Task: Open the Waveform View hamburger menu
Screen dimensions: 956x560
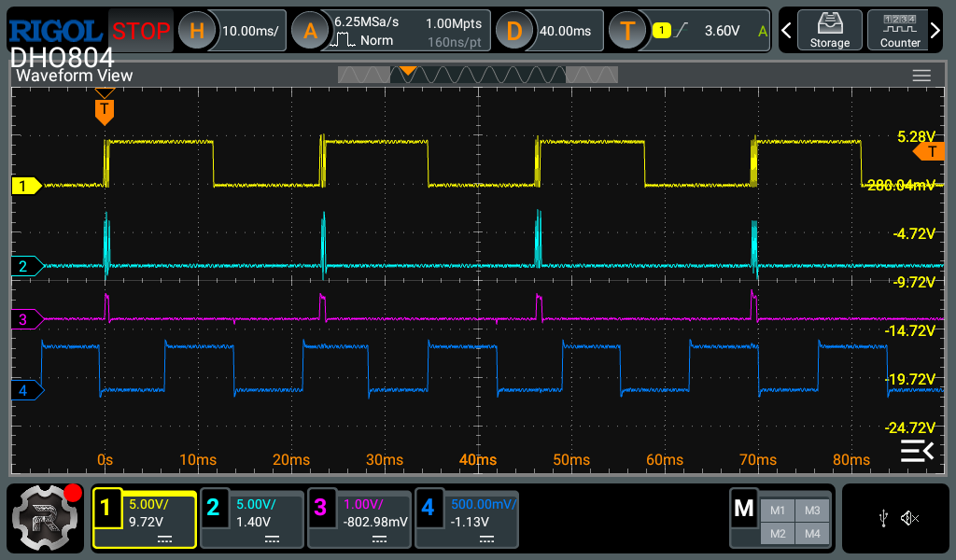Action: click(x=921, y=76)
